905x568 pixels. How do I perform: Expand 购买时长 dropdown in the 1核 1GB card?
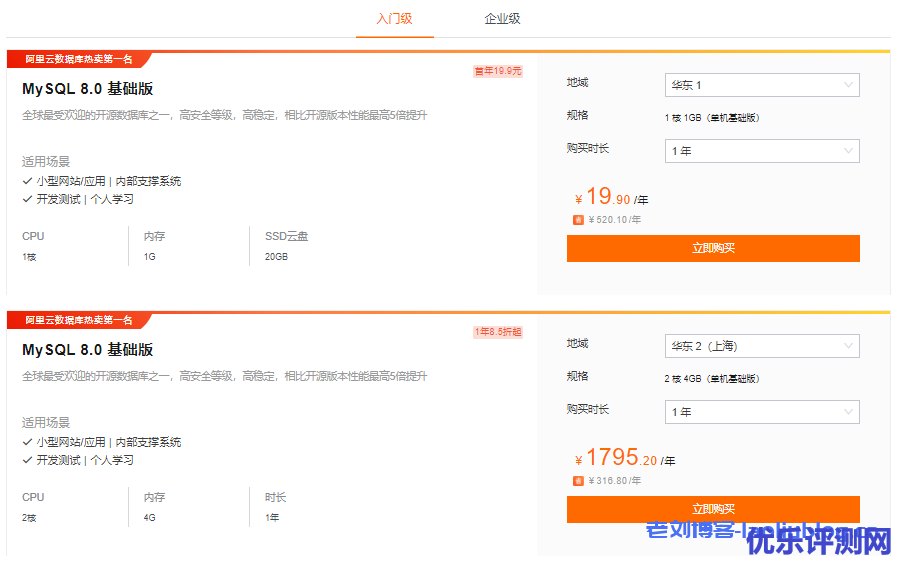tap(762, 151)
